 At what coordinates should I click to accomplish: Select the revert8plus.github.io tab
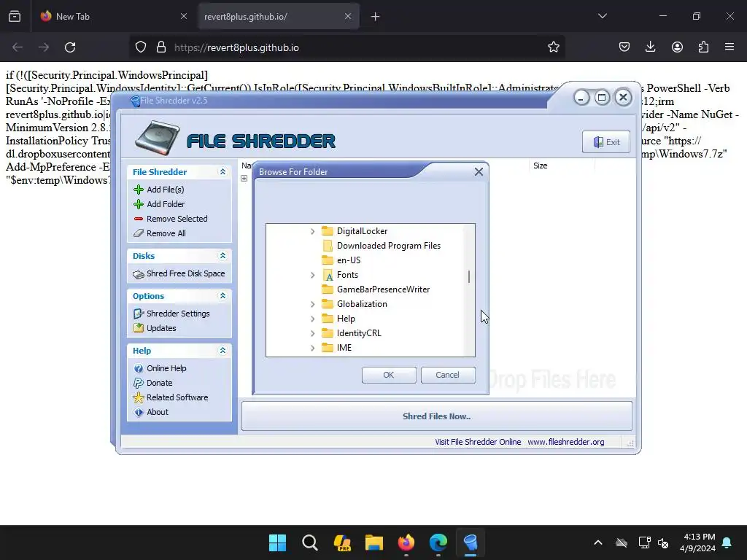pyautogui.click(x=279, y=16)
